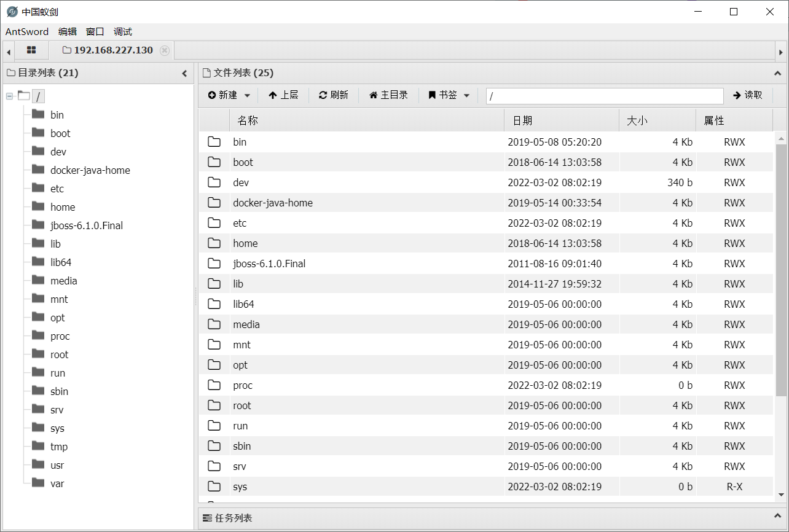
Task: Sort by the 名称 column header
Action: coord(366,120)
